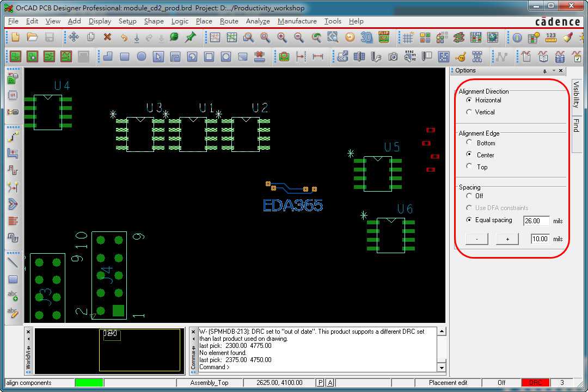Open the Manufacture menu
This screenshot has height=392, width=588.
coord(297,21)
